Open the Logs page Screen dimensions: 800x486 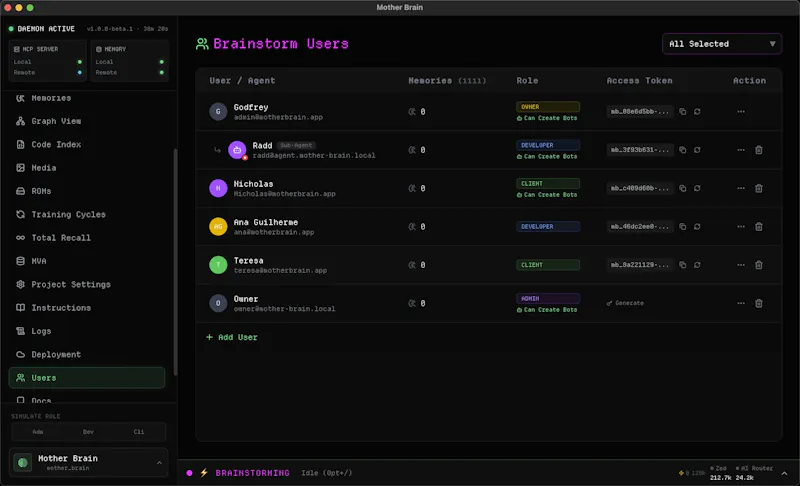[x=87, y=331]
